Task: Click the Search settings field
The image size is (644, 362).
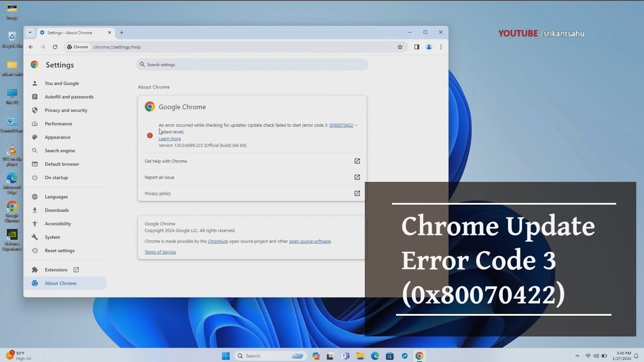Action: point(252,64)
